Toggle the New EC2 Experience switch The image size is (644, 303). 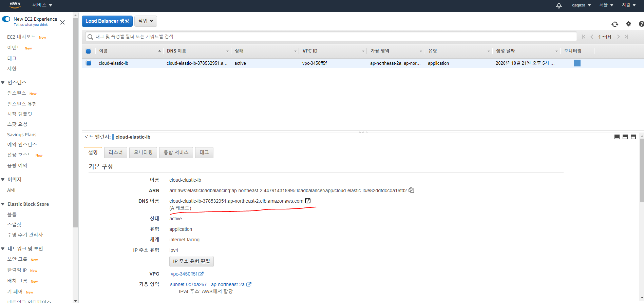click(6, 19)
